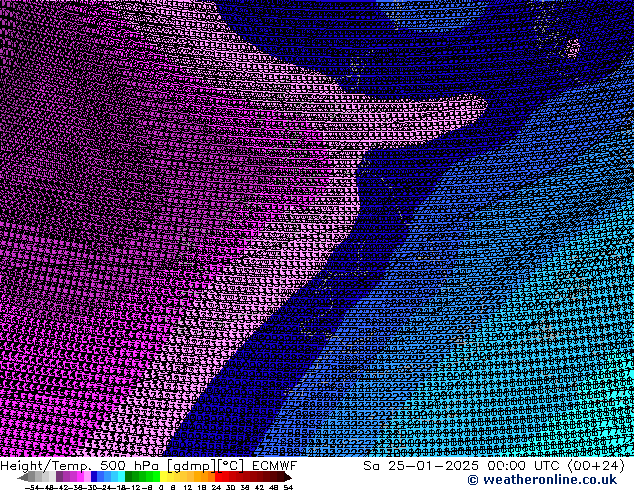The width and height of the screenshot is (634, 490).
Task: Select the pure yellow legend swatch
Action: coord(163,476)
